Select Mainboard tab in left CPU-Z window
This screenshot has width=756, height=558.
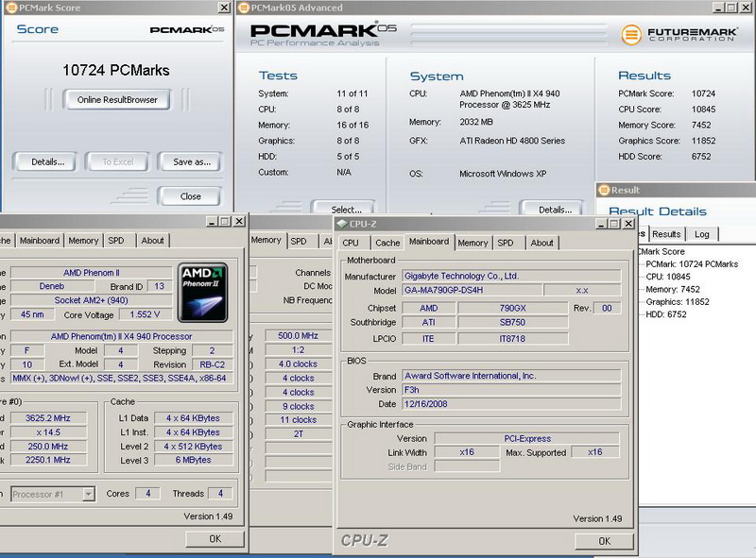[40, 241]
